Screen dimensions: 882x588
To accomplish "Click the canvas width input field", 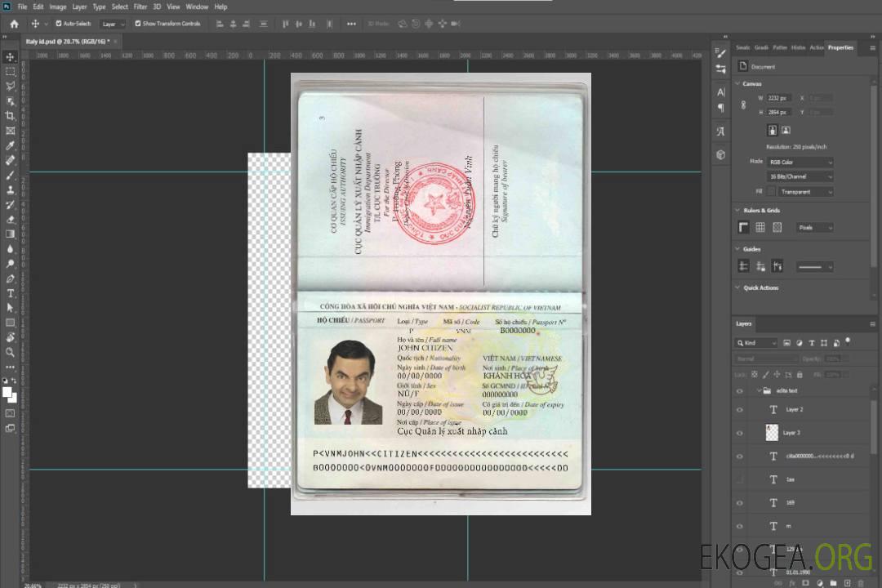I will [x=779, y=98].
